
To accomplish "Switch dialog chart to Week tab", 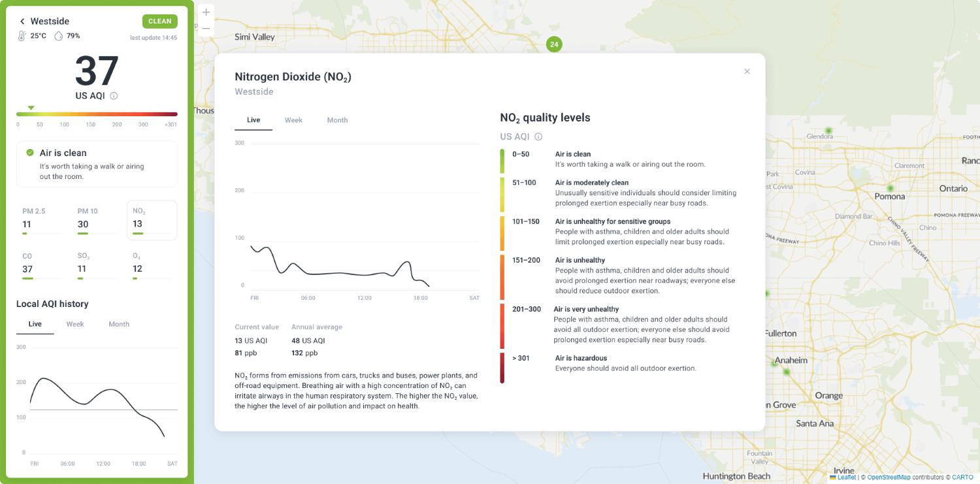I will pyautogui.click(x=293, y=120).
